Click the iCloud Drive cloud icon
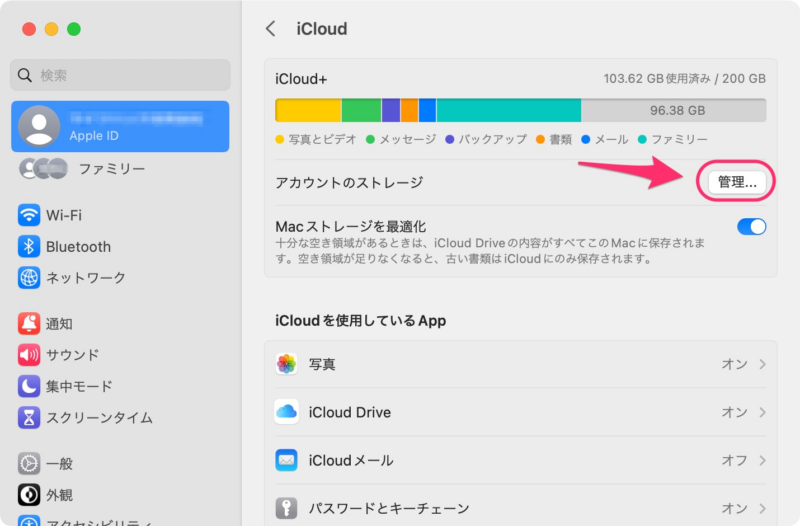Viewport: 800px width, 526px height. click(286, 412)
